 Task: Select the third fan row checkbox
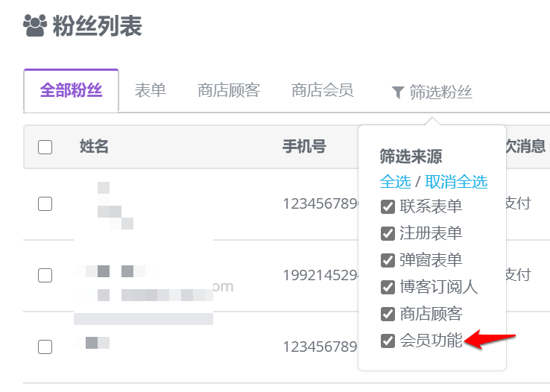click(45, 347)
